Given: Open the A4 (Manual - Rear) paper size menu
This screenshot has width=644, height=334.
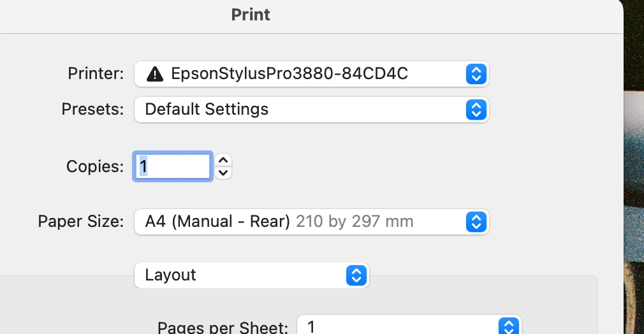Looking at the screenshot, I should click(311, 222).
